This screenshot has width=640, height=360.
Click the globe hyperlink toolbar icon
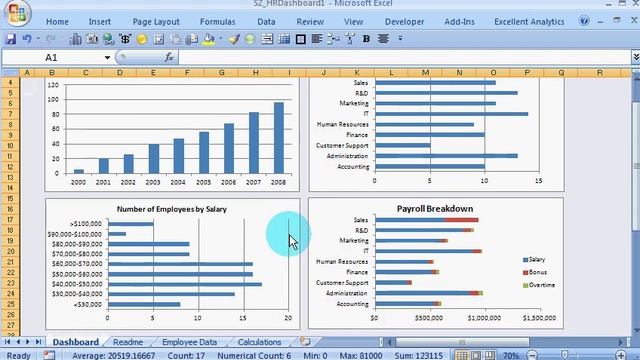pos(109,39)
